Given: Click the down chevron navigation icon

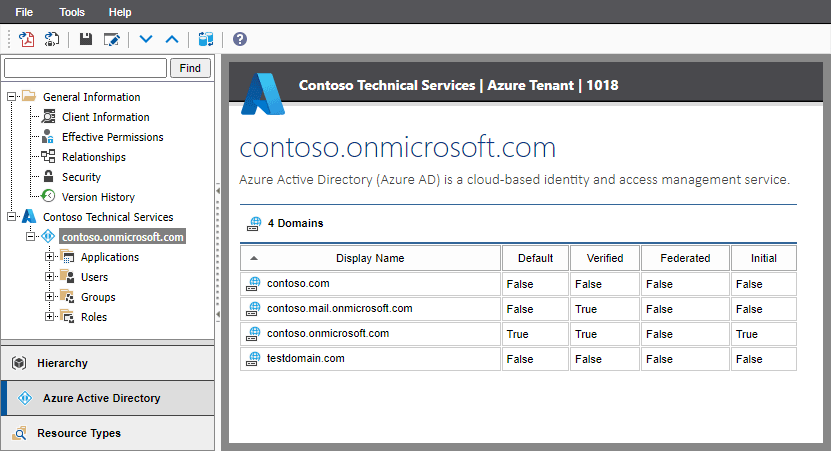Looking at the screenshot, I should click(146, 39).
